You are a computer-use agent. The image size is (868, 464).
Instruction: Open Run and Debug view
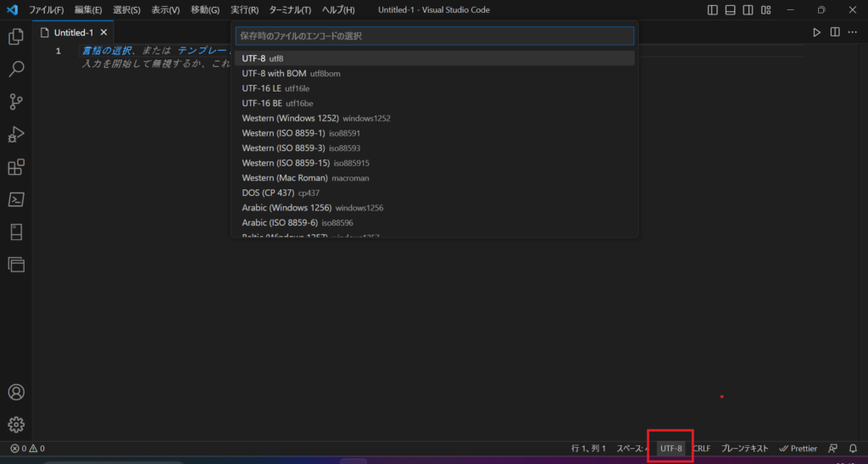click(16, 135)
